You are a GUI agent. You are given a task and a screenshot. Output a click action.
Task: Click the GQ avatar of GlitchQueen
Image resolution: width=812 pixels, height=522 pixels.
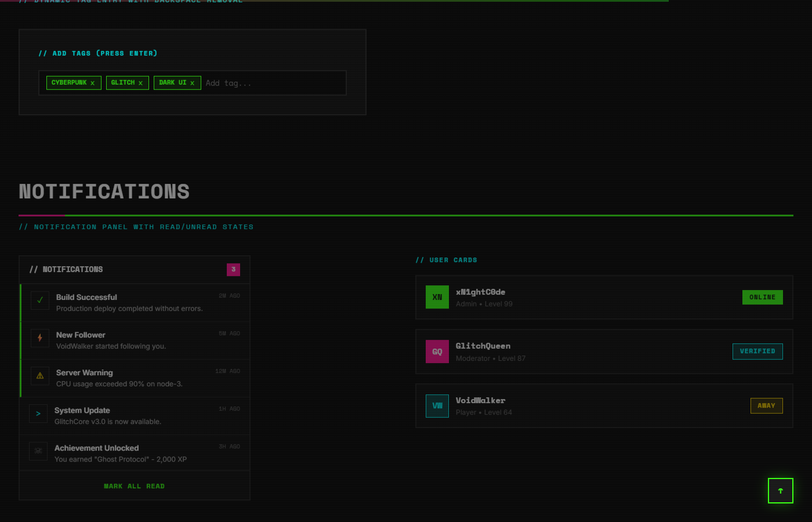coord(437,351)
